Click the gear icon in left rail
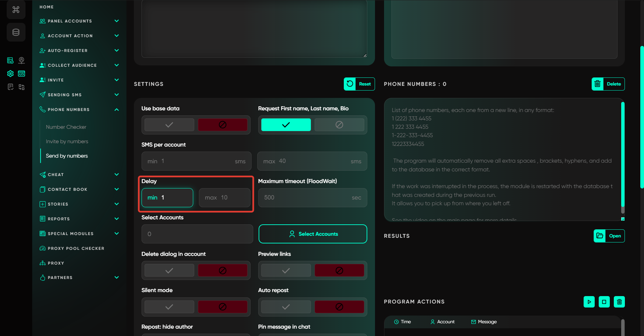 click(x=10, y=73)
